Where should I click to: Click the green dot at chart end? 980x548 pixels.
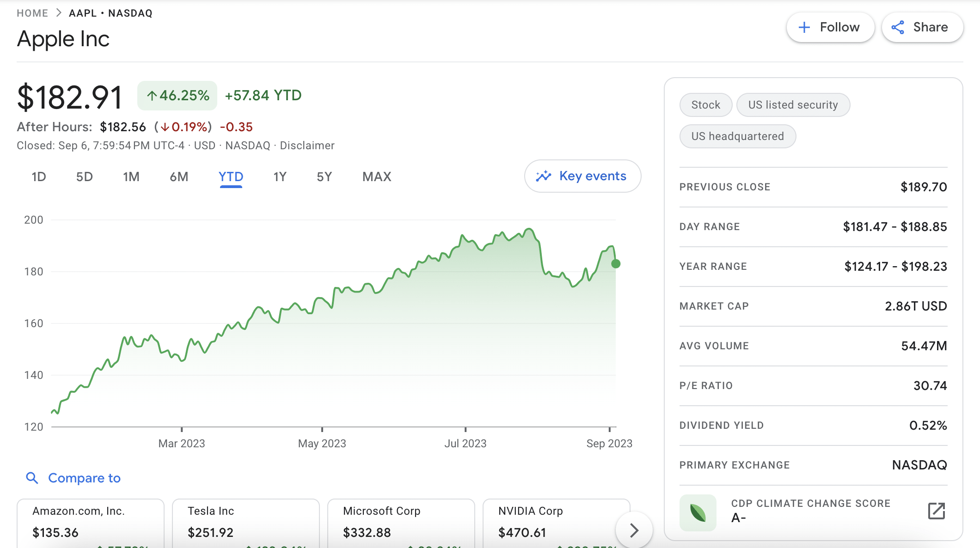click(616, 264)
